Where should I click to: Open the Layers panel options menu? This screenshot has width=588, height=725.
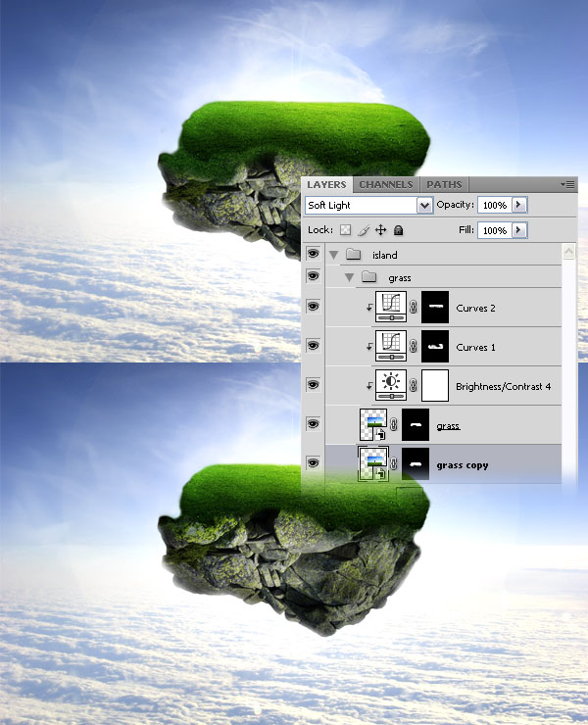coord(568,184)
